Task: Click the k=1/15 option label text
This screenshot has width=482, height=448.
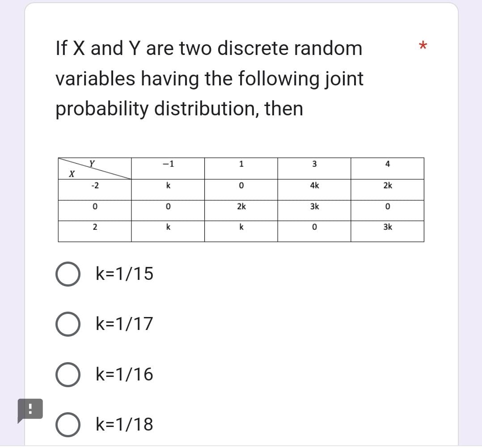Action: tap(124, 275)
